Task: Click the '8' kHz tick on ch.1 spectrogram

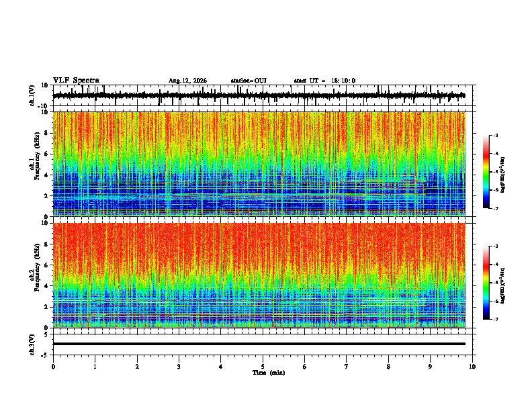Action: pos(47,133)
